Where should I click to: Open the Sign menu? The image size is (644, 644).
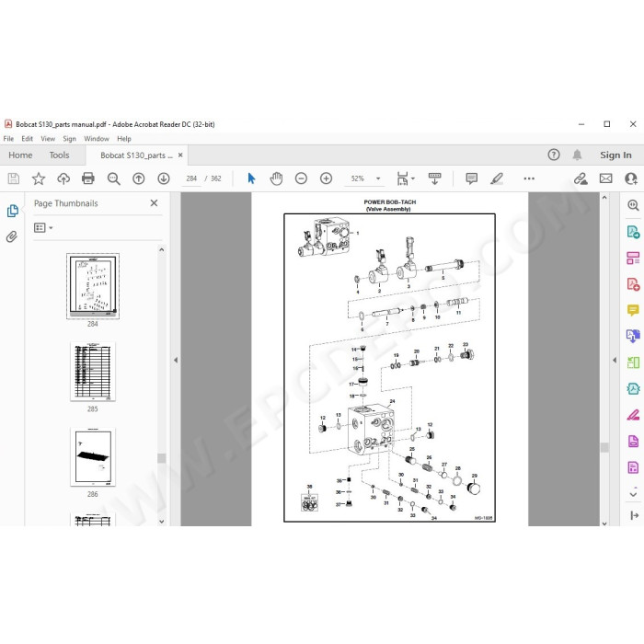(x=69, y=139)
